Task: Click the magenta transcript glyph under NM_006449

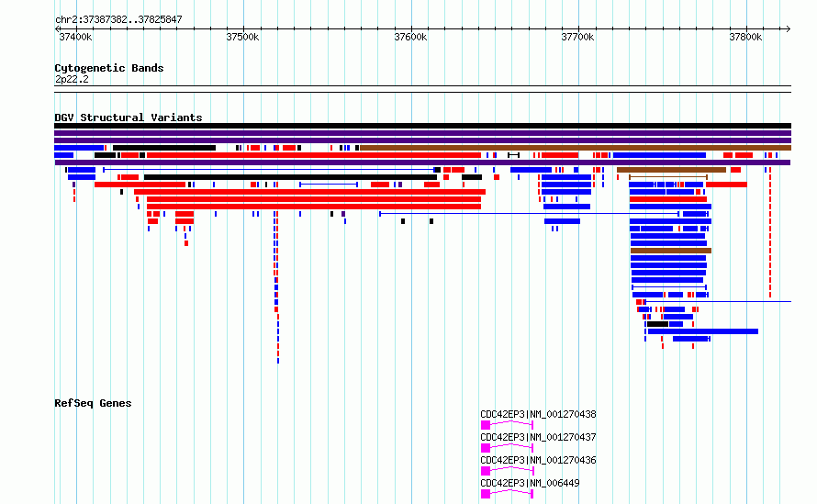Action: click(x=507, y=494)
